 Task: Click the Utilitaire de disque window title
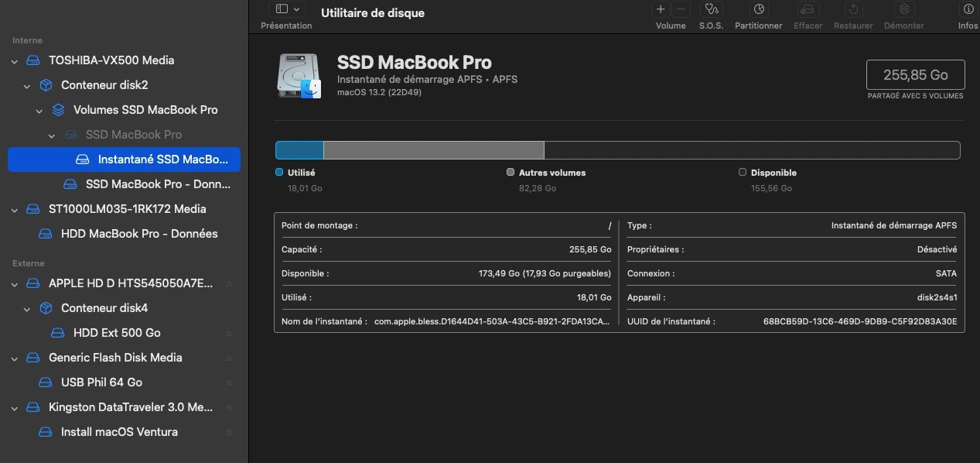tap(373, 13)
